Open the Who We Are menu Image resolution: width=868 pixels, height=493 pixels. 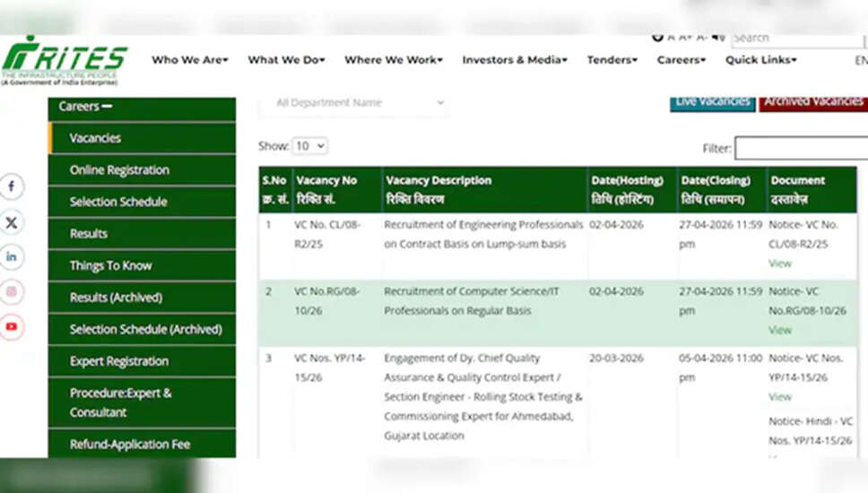[x=189, y=60]
